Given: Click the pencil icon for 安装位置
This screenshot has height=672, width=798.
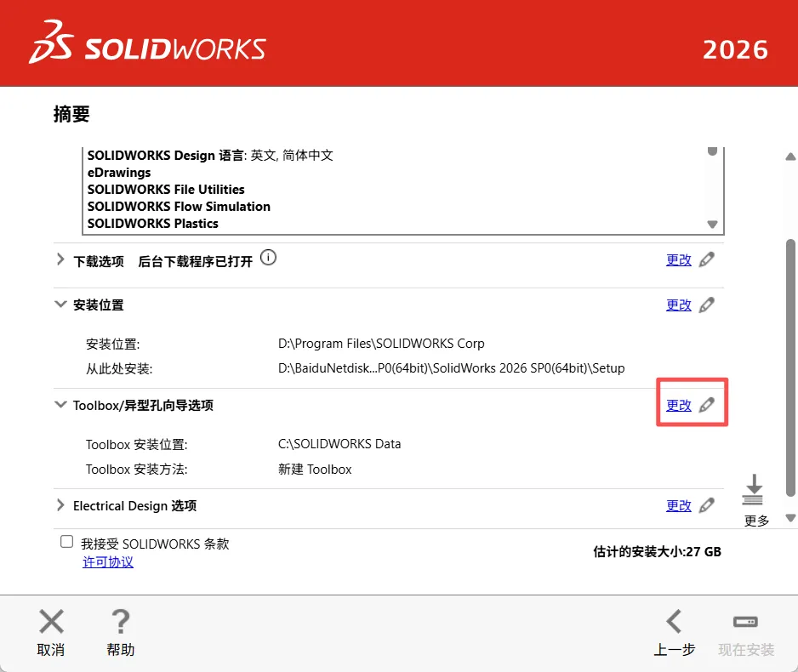Looking at the screenshot, I should [706, 305].
